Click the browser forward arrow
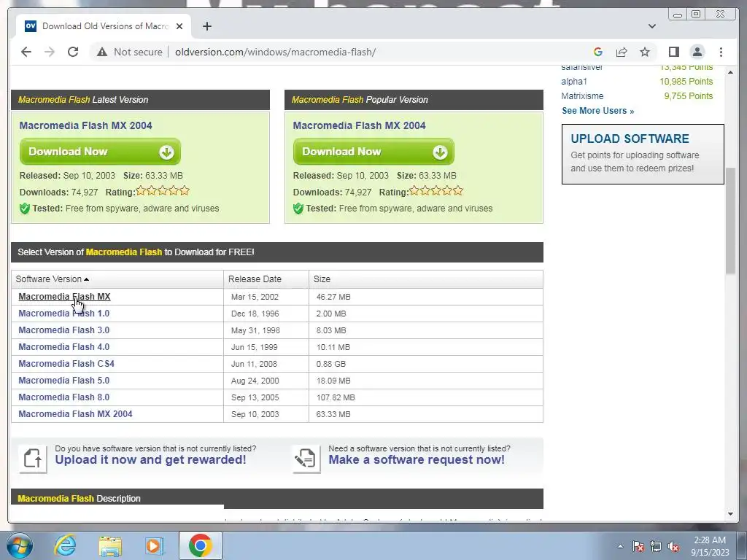 click(50, 52)
